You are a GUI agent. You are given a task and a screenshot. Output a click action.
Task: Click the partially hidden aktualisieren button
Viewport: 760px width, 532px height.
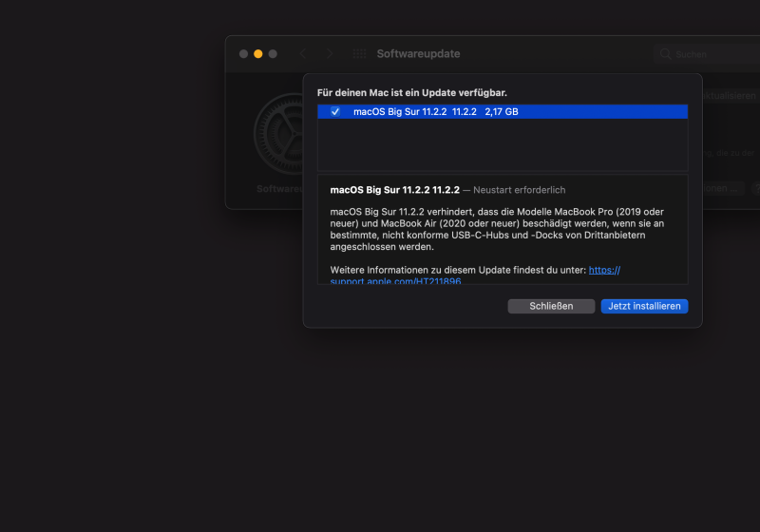pyautogui.click(x=730, y=96)
